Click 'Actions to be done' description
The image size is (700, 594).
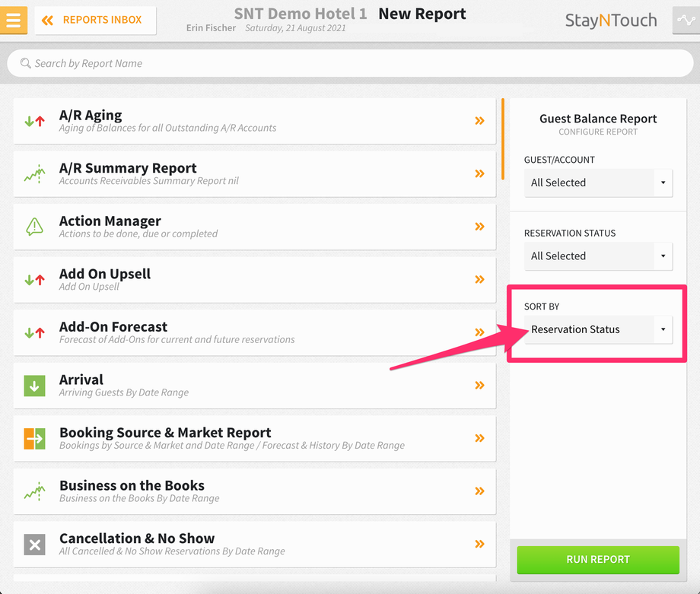[138, 233]
